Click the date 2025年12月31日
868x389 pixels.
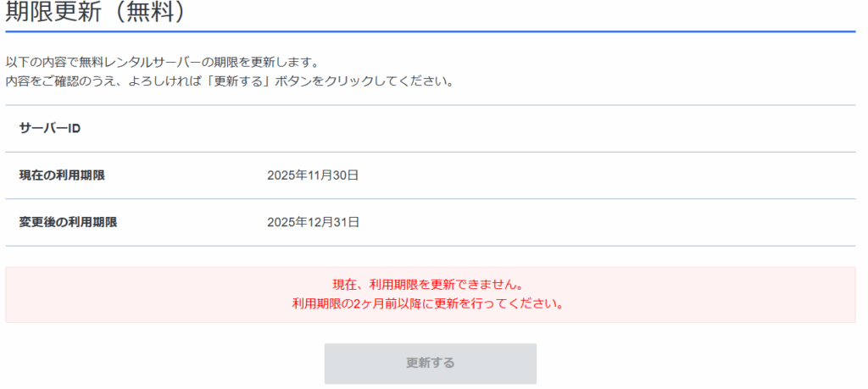pos(313,222)
